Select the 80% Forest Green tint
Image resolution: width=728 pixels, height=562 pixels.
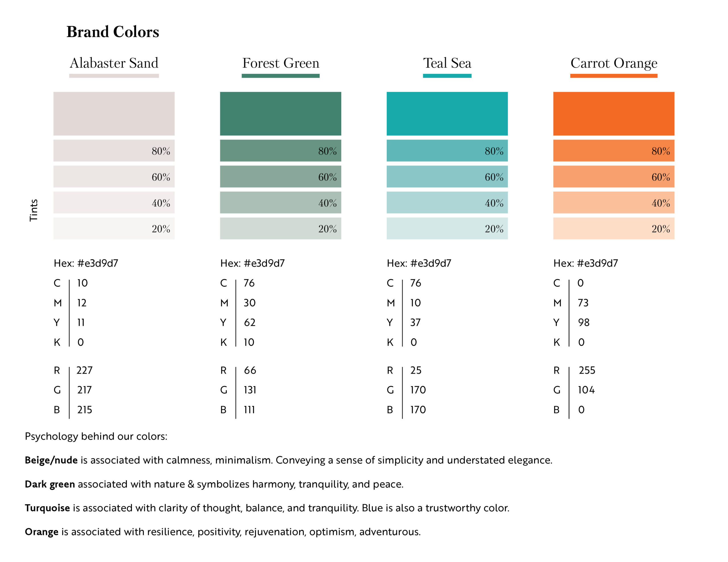[x=280, y=151]
